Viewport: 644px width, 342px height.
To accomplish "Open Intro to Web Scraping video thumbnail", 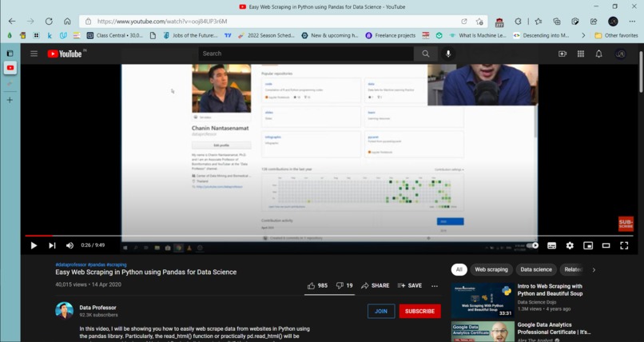I will (483, 300).
